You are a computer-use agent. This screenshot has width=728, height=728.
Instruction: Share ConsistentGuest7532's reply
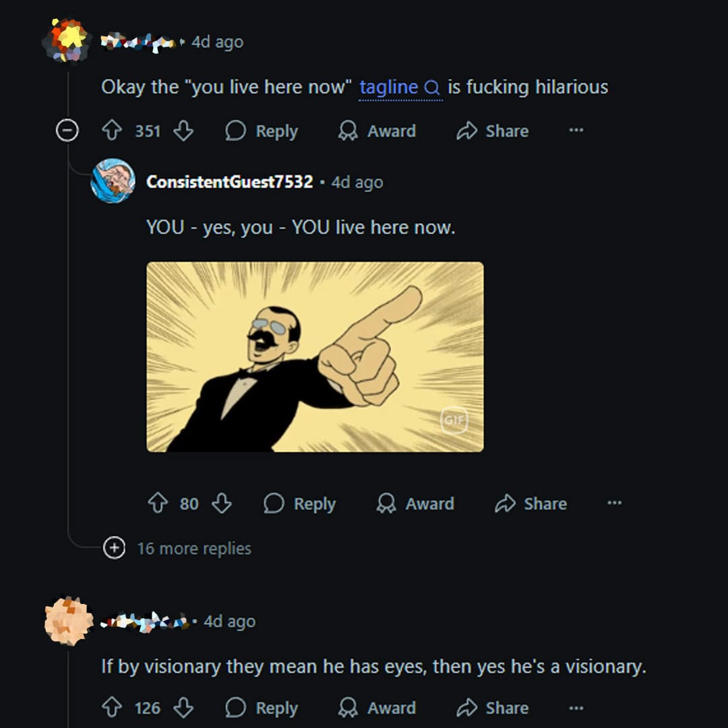530,504
